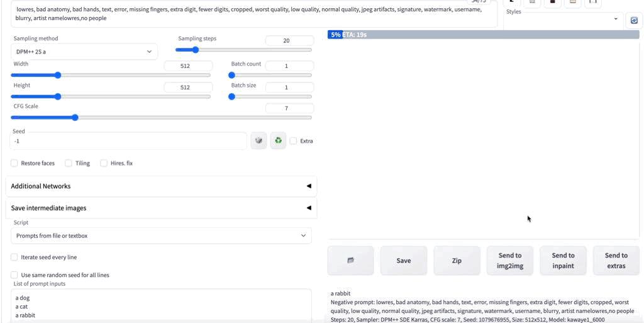This screenshot has height=323, width=644.
Task: Open the Sampling method dropdown
Action: point(84,52)
